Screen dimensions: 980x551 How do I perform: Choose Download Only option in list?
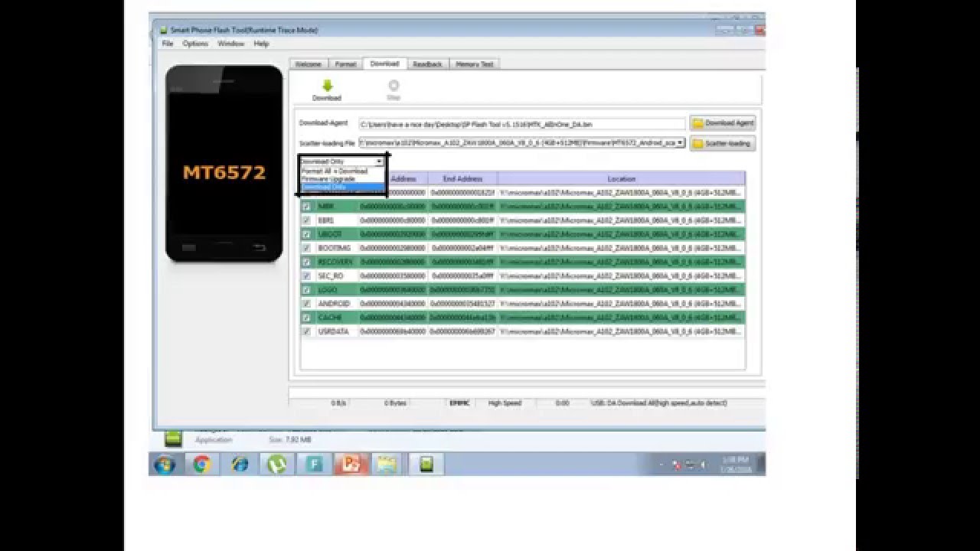pos(341,187)
